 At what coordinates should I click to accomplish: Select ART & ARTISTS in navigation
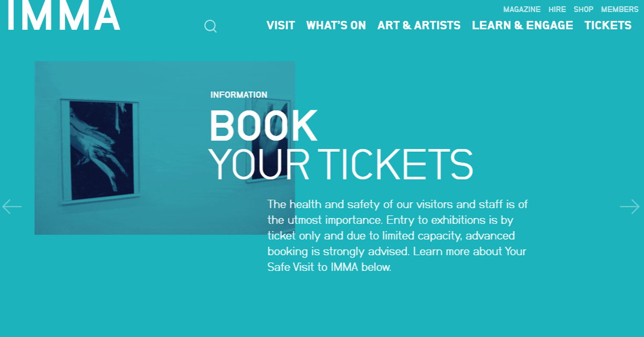pyautogui.click(x=419, y=25)
